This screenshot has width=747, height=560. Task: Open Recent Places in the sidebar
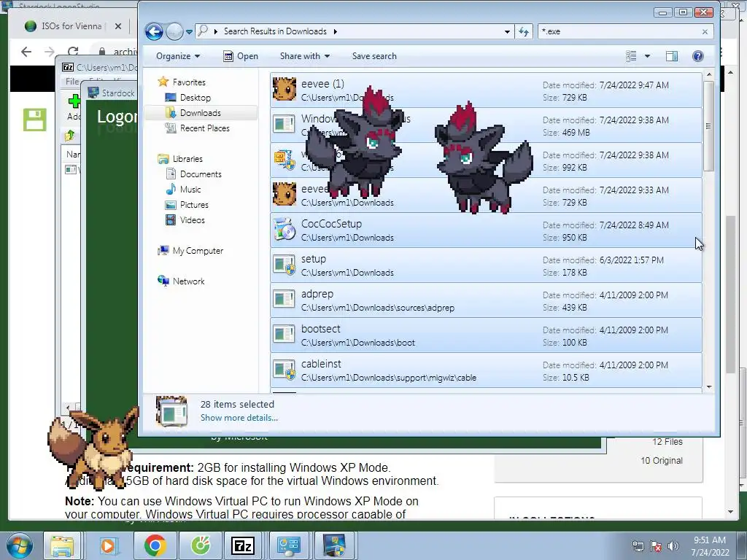tap(204, 128)
